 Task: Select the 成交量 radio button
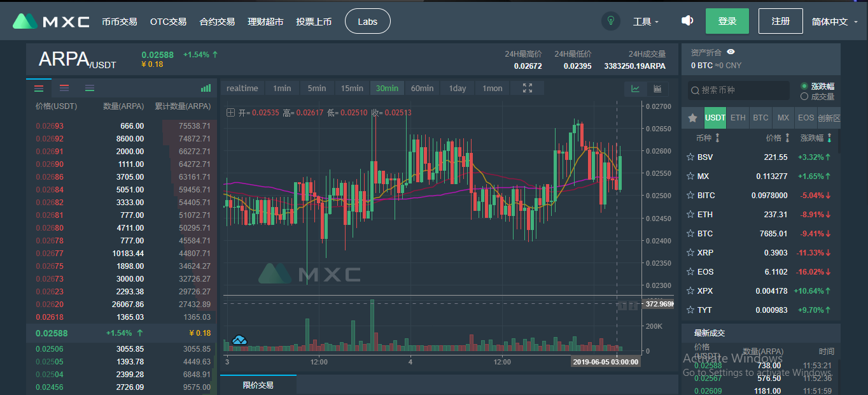[804, 96]
